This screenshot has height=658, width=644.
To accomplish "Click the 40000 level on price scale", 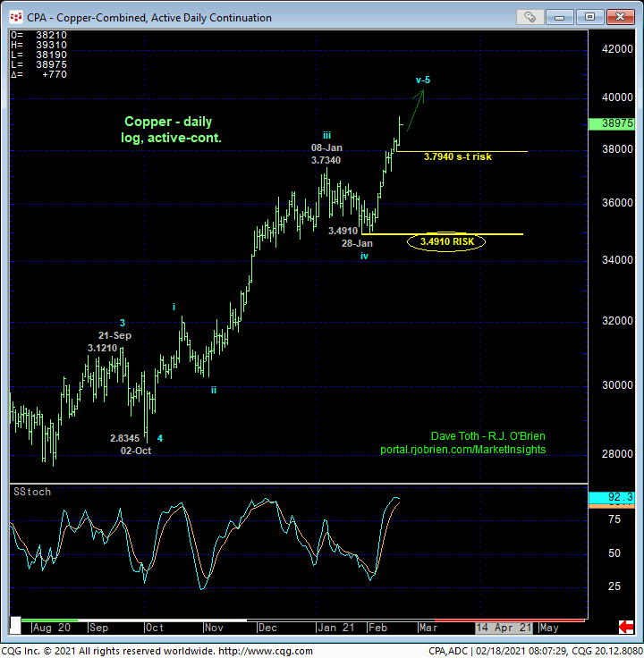I will point(614,97).
